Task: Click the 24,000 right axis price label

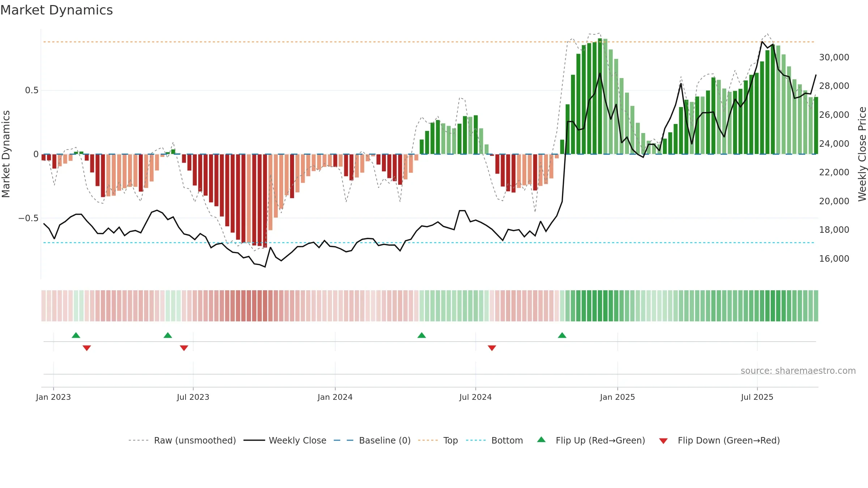Action: point(834,144)
